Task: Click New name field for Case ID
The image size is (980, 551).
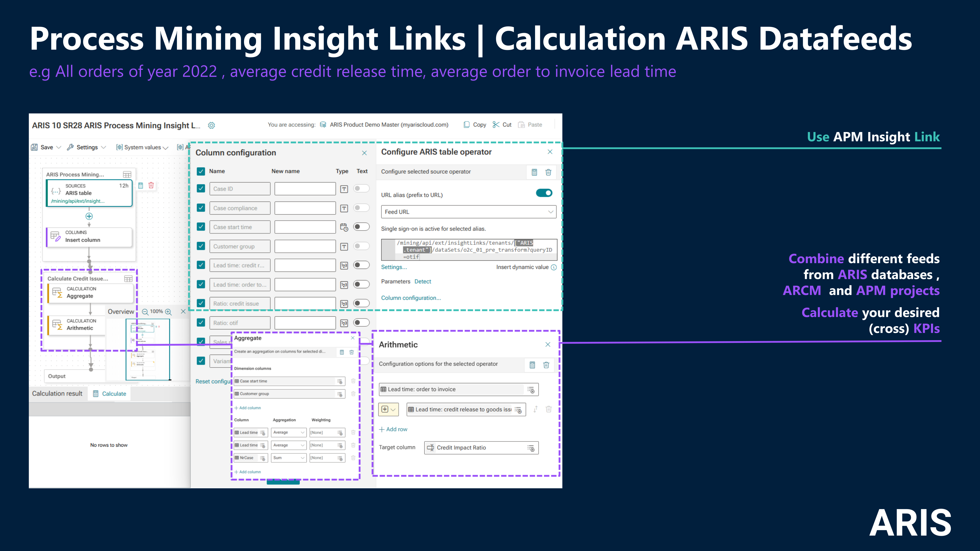Action: pyautogui.click(x=305, y=189)
